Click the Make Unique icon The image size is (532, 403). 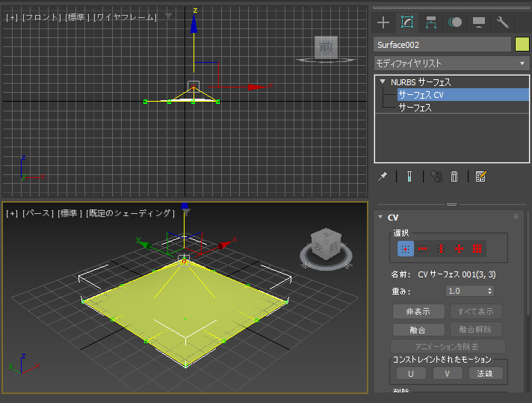(x=436, y=176)
